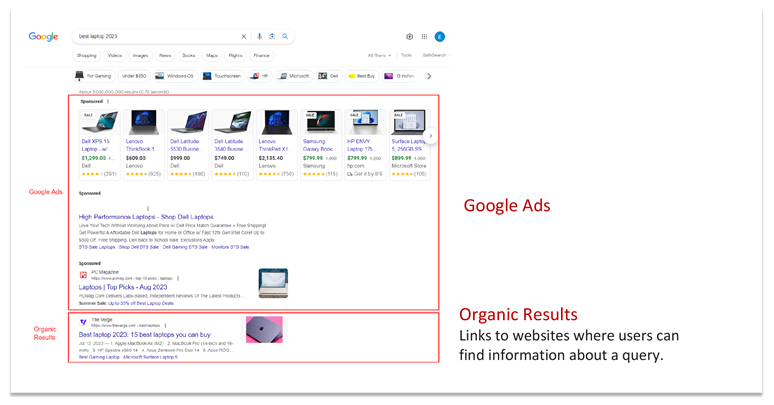
Task: Click the Google logo
Action: [x=43, y=37]
